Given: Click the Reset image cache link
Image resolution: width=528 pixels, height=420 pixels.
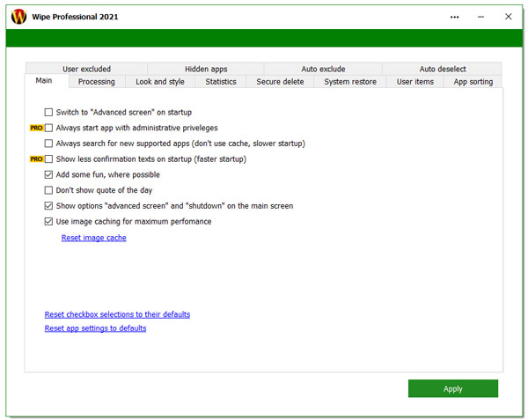Looking at the screenshot, I should [x=93, y=238].
